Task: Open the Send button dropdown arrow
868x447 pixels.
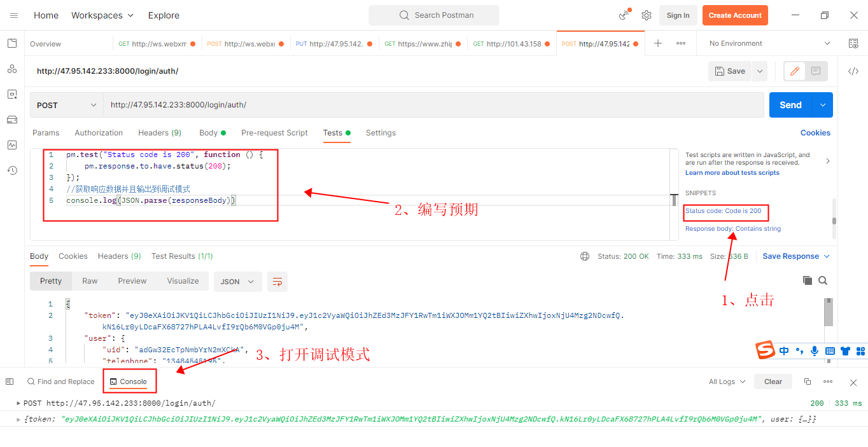Action: click(x=823, y=105)
